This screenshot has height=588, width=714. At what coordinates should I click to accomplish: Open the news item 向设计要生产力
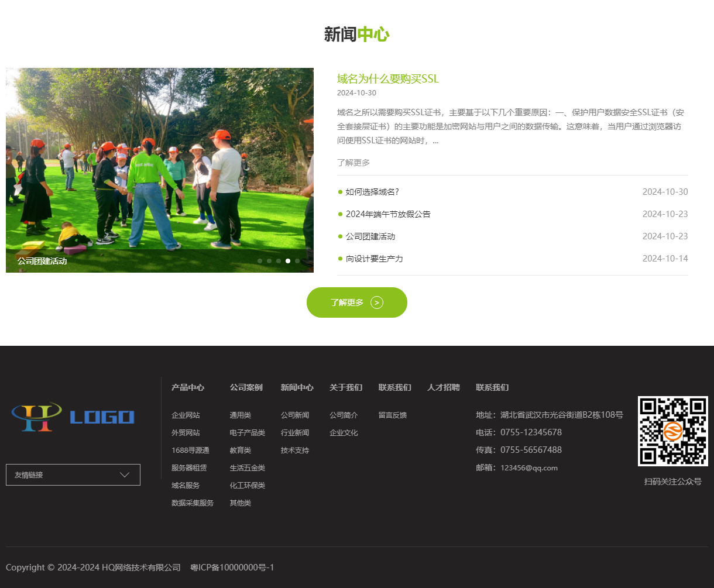[x=375, y=259]
